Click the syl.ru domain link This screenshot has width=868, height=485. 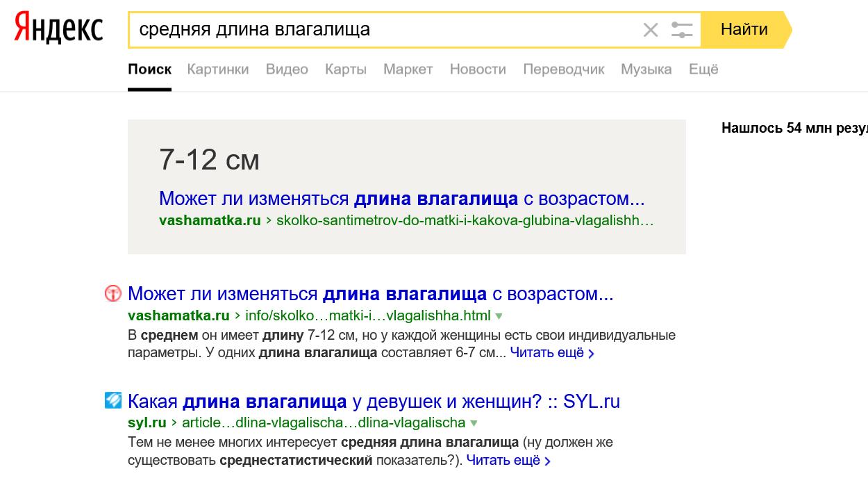click(147, 422)
